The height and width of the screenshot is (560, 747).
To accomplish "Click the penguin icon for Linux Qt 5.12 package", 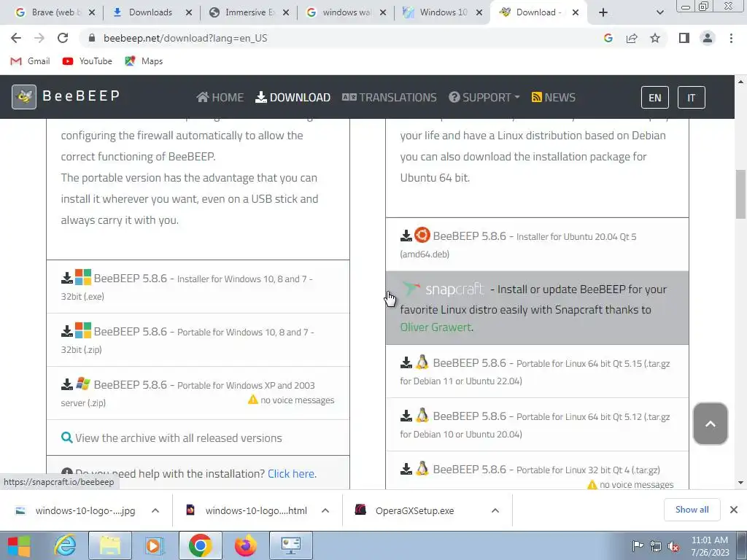I will [422, 416].
